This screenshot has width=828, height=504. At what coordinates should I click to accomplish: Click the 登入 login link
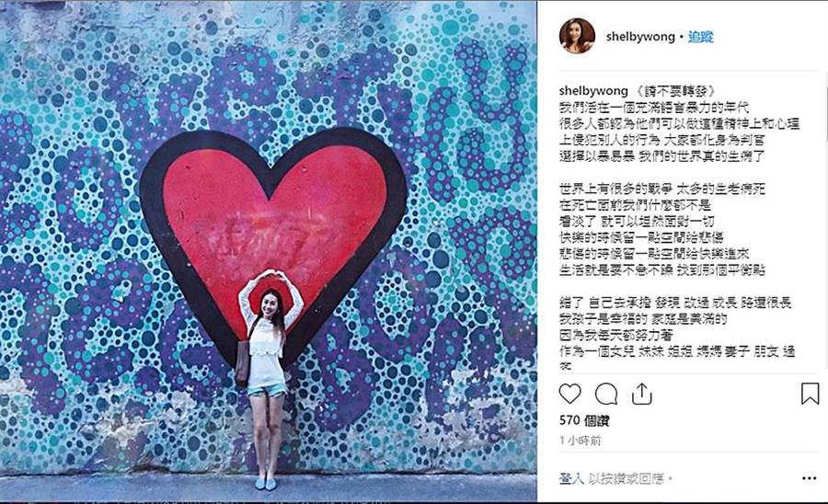pos(571,478)
